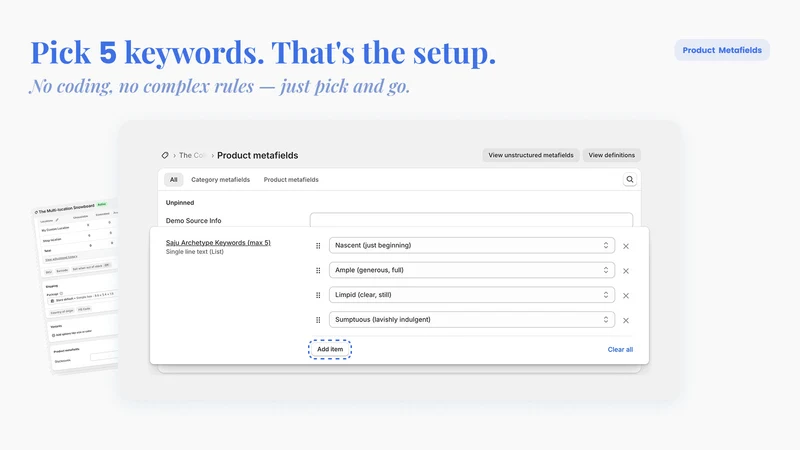Click the Product metafields page title
The width and height of the screenshot is (800, 450).
click(x=258, y=155)
